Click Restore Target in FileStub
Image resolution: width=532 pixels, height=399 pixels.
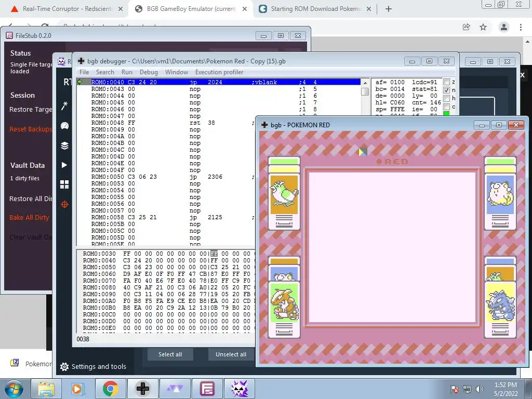click(x=31, y=109)
